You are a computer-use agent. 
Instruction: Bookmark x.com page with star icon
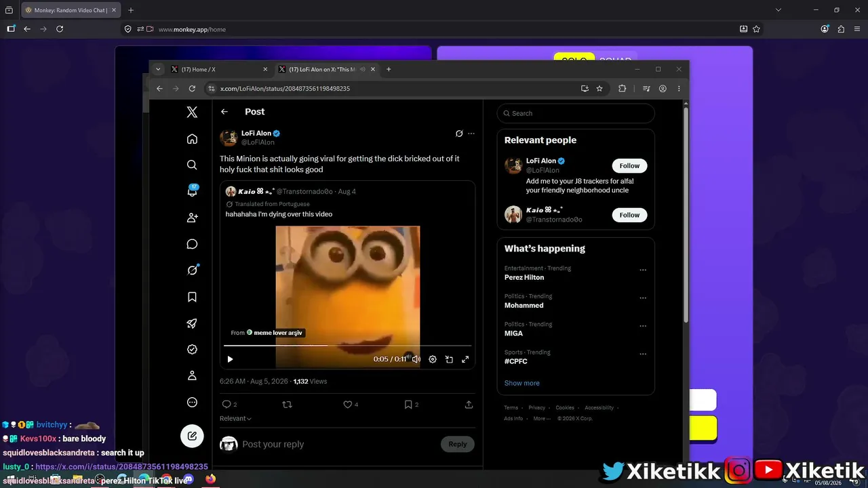tap(599, 89)
